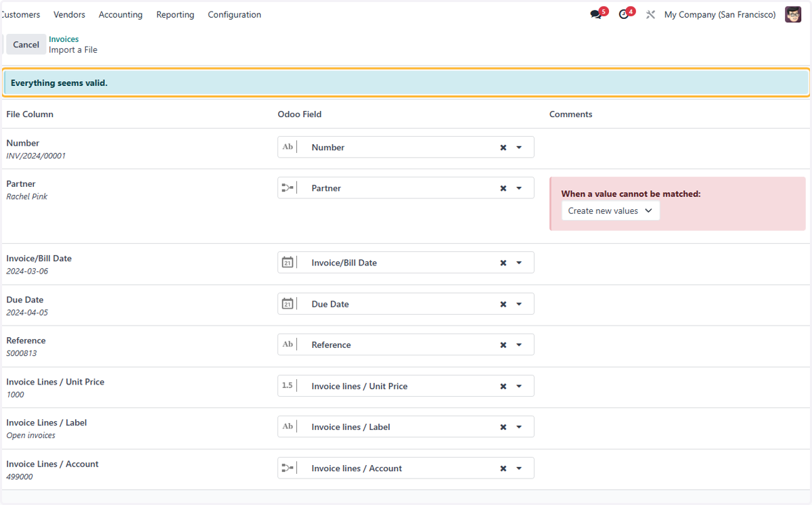Expand the Invoice lines / Account dropdown arrow
The width and height of the screenshot is (812, 505).
(519, 468)
